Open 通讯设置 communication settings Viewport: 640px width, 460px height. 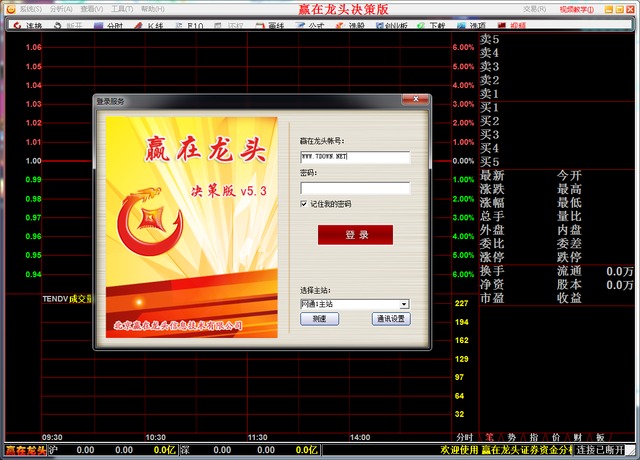(x=391, y=319)
